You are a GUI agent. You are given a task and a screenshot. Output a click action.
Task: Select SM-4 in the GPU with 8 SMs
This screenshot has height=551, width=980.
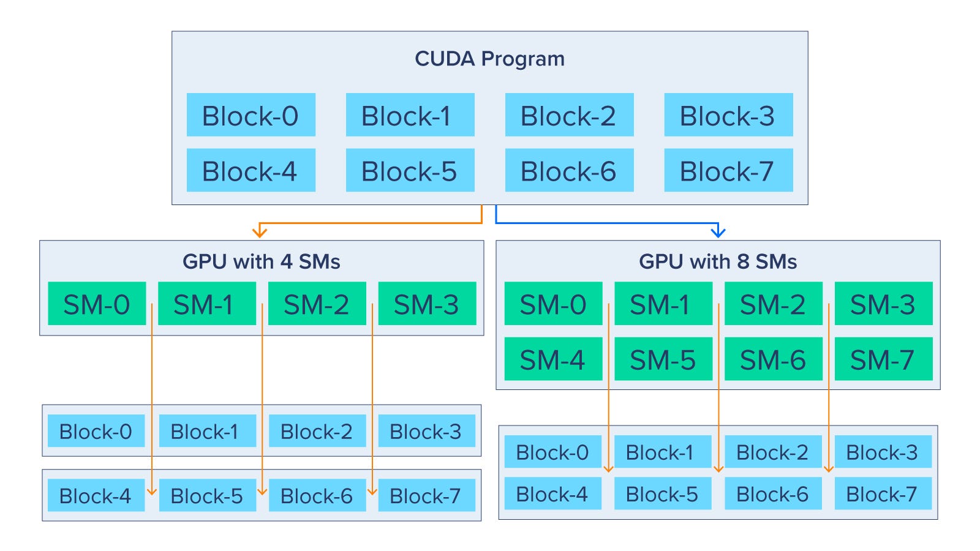pyautogui.click(x=553, y=359)
